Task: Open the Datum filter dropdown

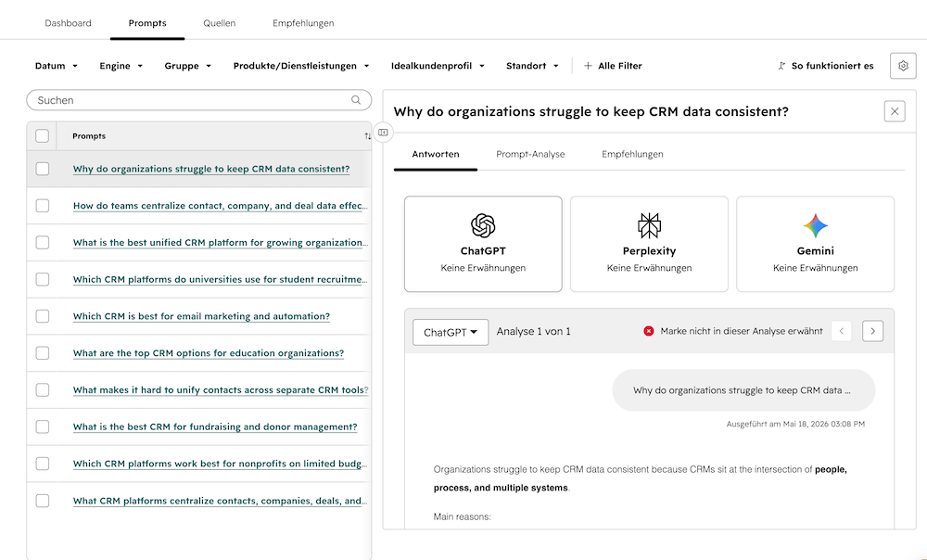Action: click(x=57, y=66)
